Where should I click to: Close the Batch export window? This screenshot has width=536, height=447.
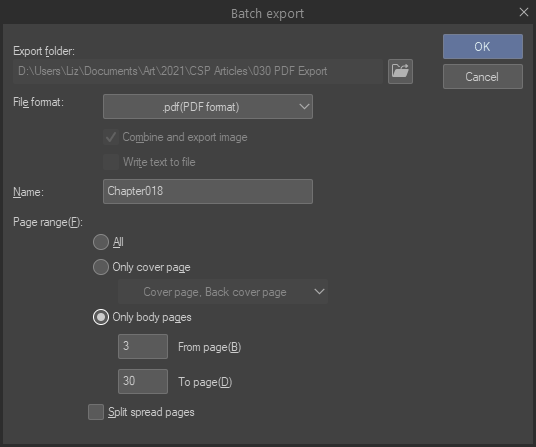pos(524,12)
